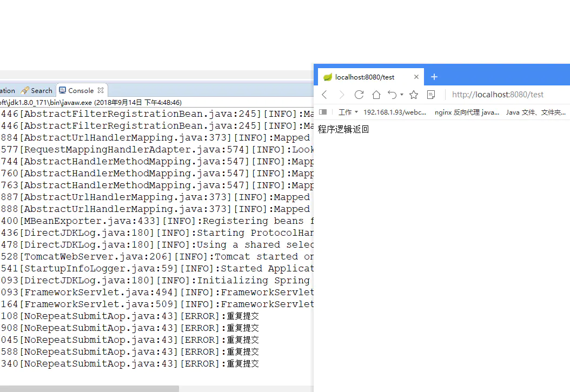570x392 pixels.
Task: Reload the localhost:8080/test page
Action: (359, 95)
